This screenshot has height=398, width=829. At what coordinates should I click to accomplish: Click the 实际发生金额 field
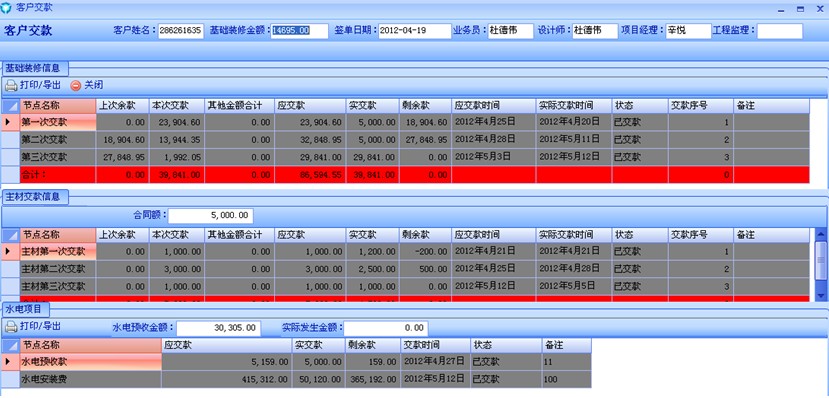(x=385, y=328)
